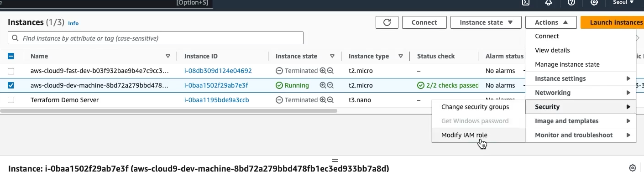Expand the Monitor and troubleshoot submenu
Viewport: 644px width, 172px height.
tap(581, 135)
